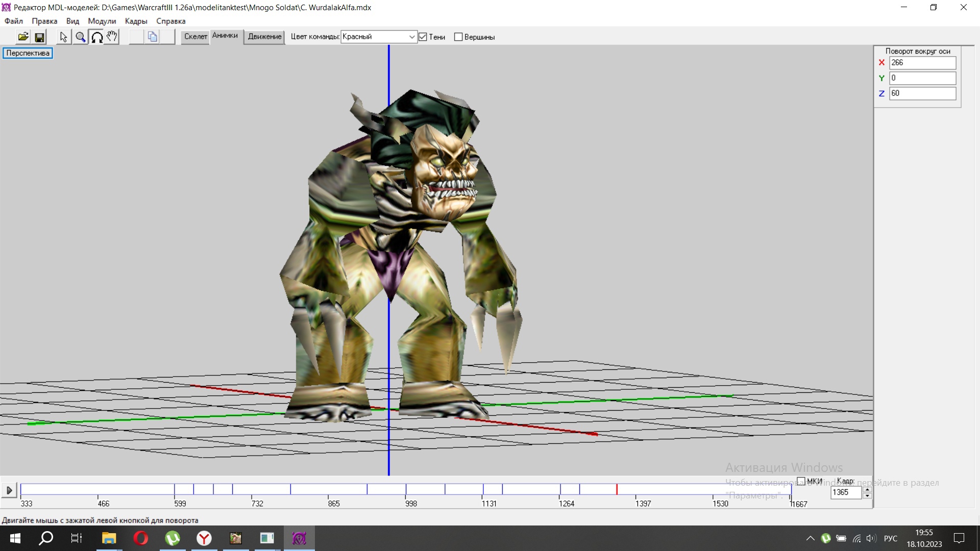Open Yandex Browser from taskbar
The width and height of the screenshot is (980, 551).
204,538
